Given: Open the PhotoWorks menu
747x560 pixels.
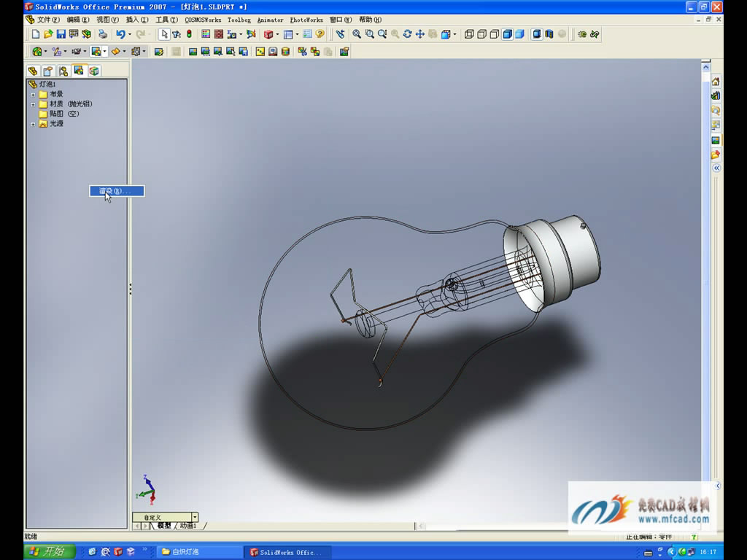Looking at the screenshot, I should (x=306, y=20).
